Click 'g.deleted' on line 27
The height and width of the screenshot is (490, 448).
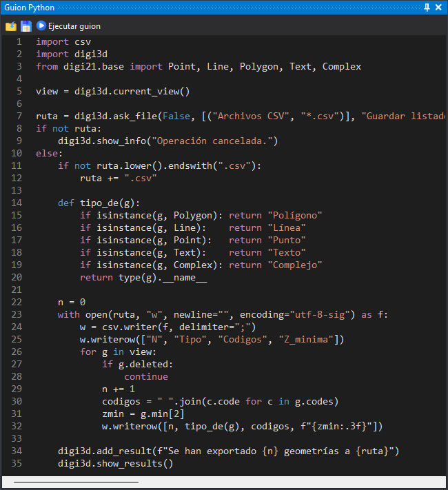tap(143, 365)
